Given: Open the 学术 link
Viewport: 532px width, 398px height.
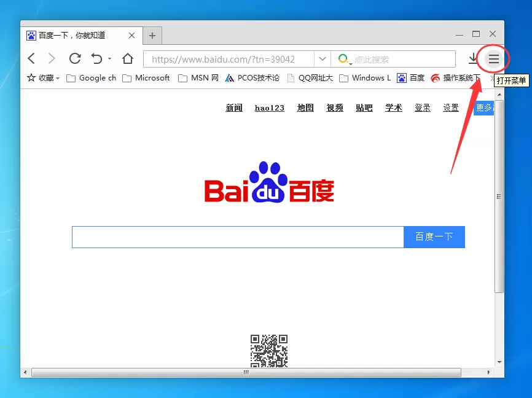Looking at the screenshot, I should tap(394, 108).
